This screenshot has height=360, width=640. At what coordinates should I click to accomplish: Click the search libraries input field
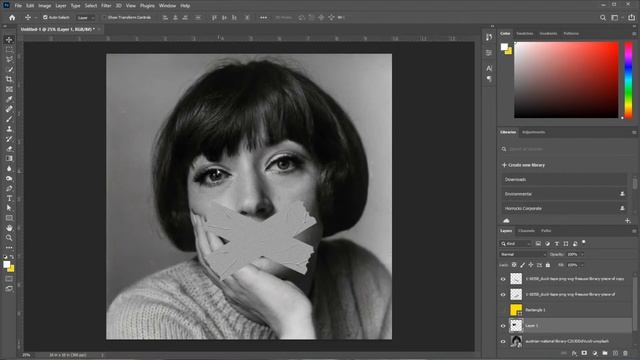point(567,149)
